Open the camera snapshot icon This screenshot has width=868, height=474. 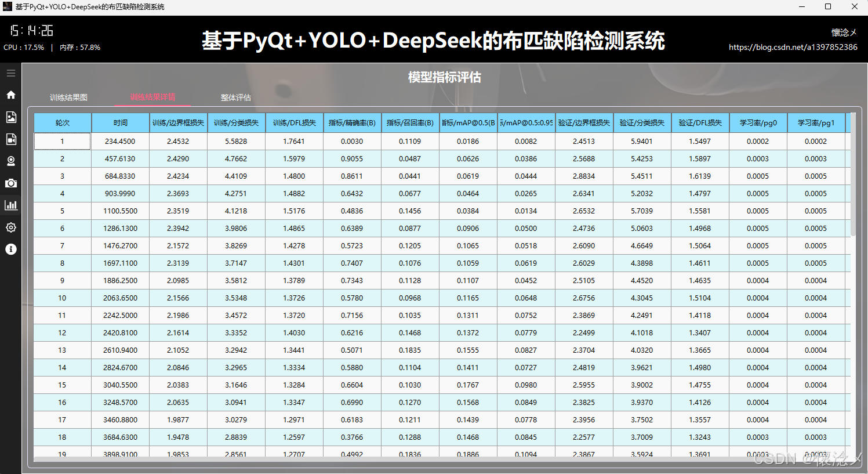click(10, 183)
